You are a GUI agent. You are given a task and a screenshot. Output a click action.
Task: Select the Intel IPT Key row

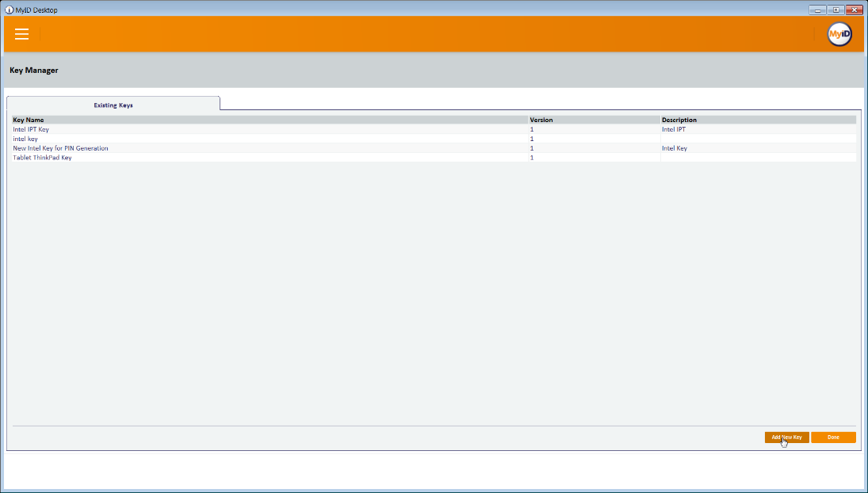[434, 129]
